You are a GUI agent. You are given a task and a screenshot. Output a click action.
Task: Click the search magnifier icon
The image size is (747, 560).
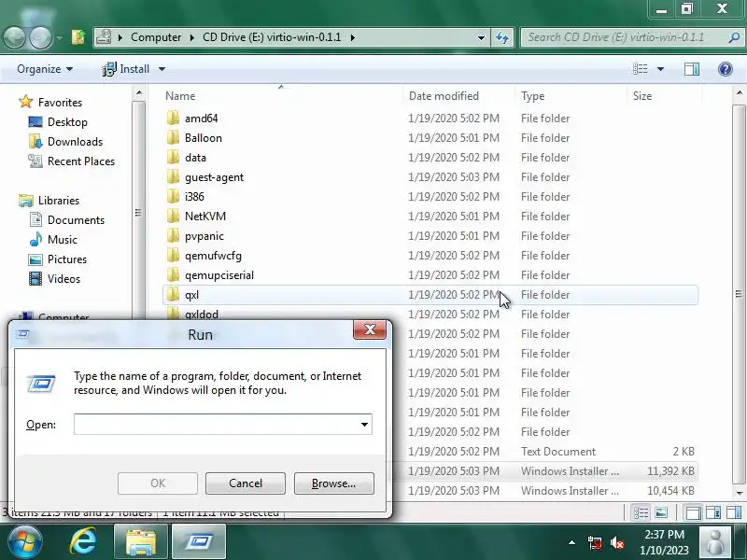734,37
